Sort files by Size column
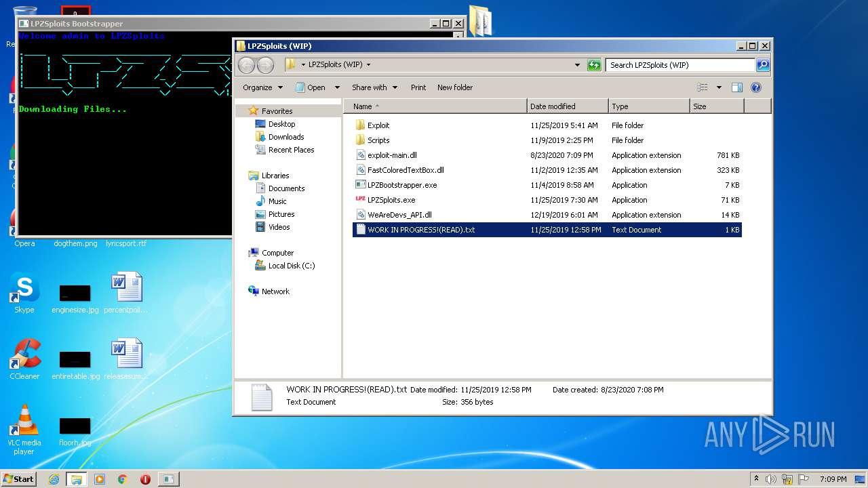Image resolution: width=868 pixels, height=488 pixels. pyautogui.click(x=717, y=106)
